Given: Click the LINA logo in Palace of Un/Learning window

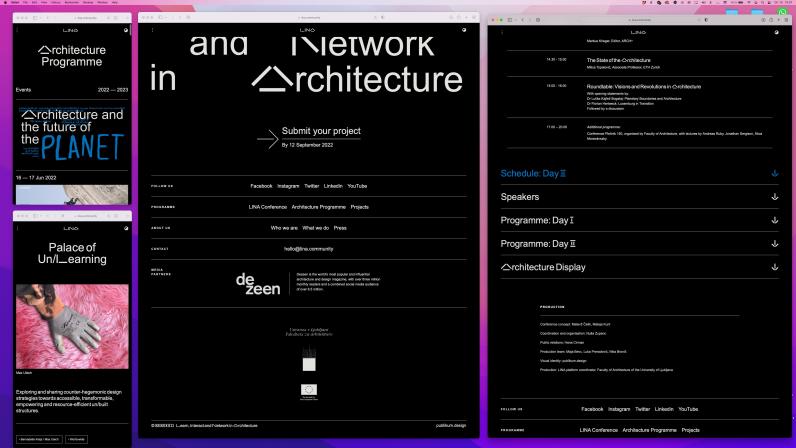Looking at the screenshot, I should [x=71, y=229].
